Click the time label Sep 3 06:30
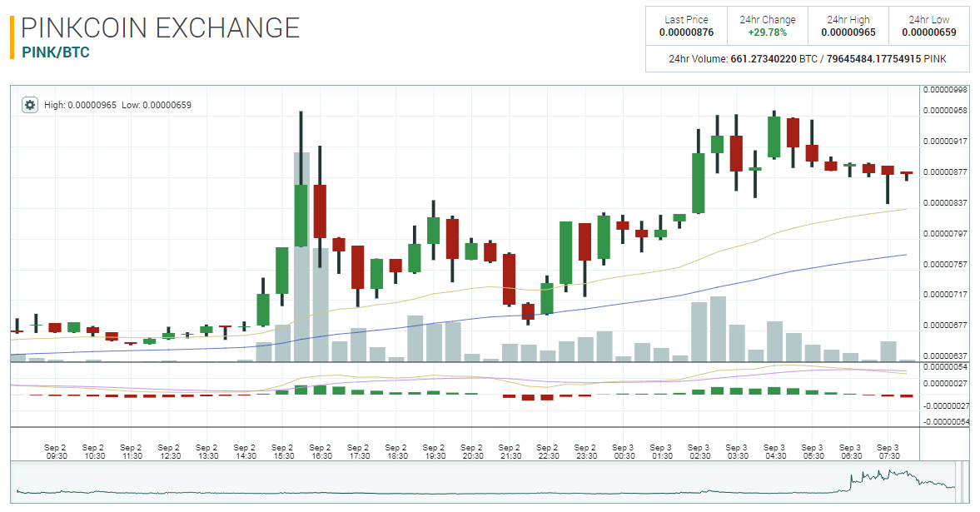The height and width of the screenshot is (512, 980). pyautogui.click(x=851, y=451)
